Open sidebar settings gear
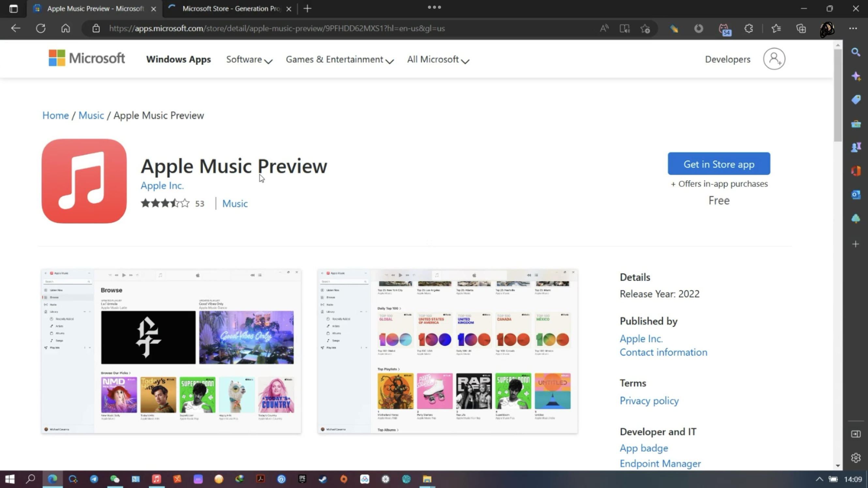The height and width of the screenshot is (488, 868). coord(856,458)
